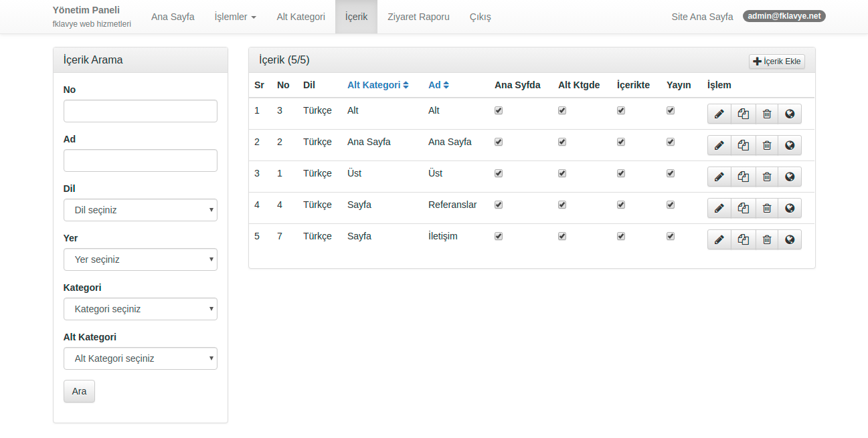The height and width of the screenshot is (438, 868).
Task: Click globe icon in the Üst row
Action: (790, 177)
